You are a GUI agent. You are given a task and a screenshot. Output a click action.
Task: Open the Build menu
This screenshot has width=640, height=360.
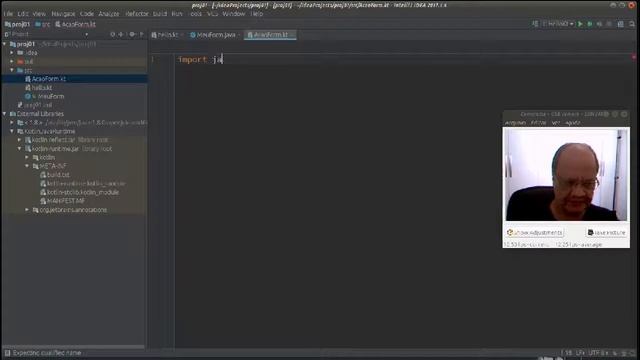[160, 14]
